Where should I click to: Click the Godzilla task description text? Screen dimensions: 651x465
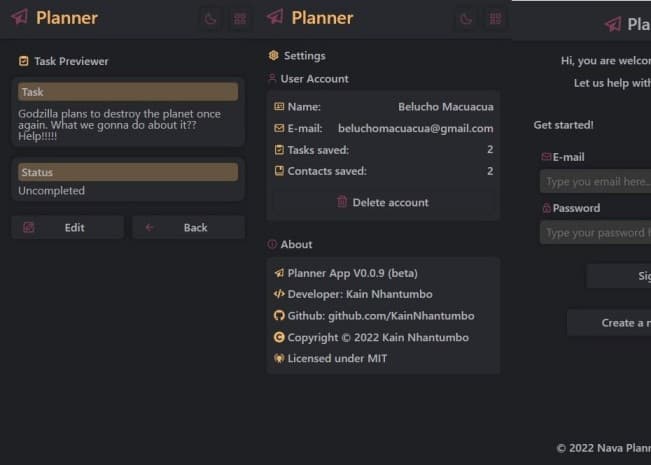120,125
